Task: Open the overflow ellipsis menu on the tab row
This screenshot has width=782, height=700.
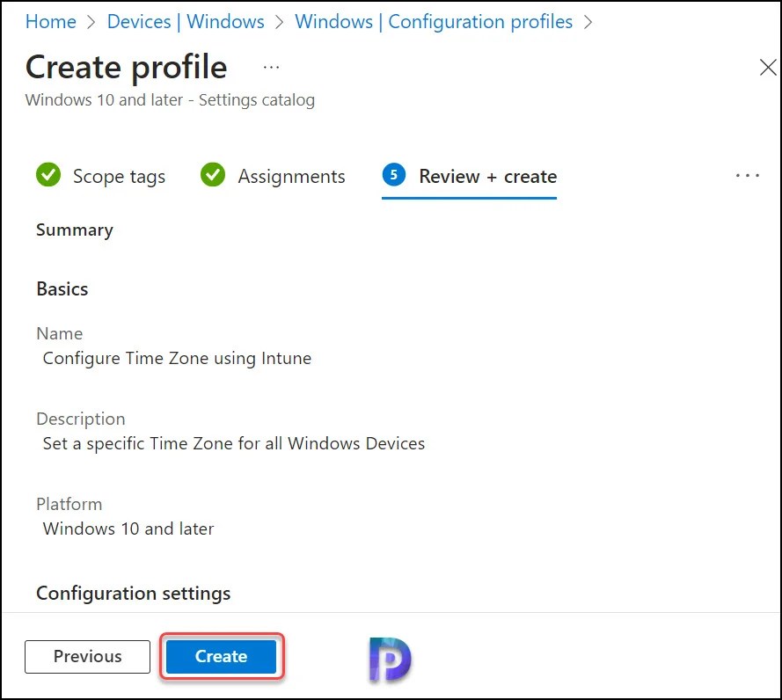Action: (x=747, y=176)
